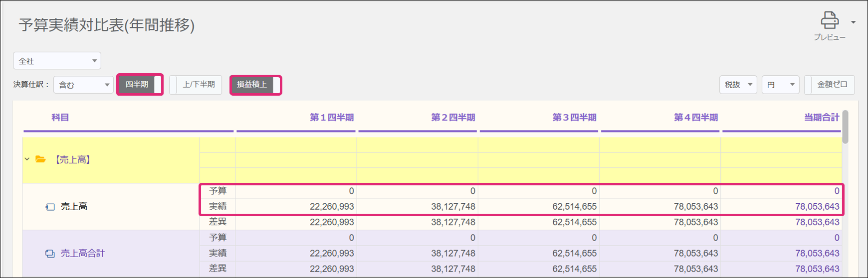The image size is (868, 278).
Task: Open the 税抜 tax dropdown
Action: click(738, 85)
